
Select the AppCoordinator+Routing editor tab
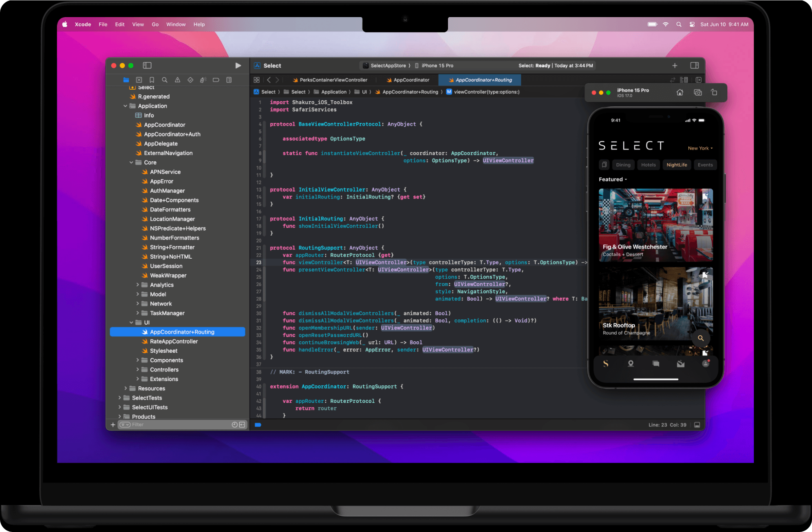pyautogui.click(x=480, y=80)
